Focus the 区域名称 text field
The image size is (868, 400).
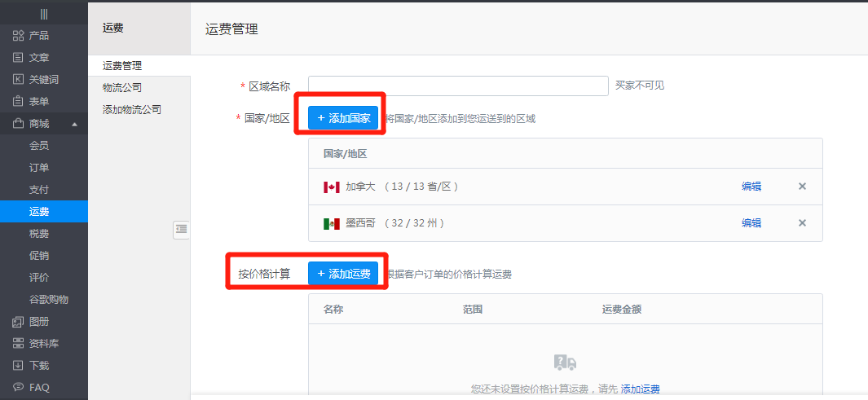[x=458, y=86]
